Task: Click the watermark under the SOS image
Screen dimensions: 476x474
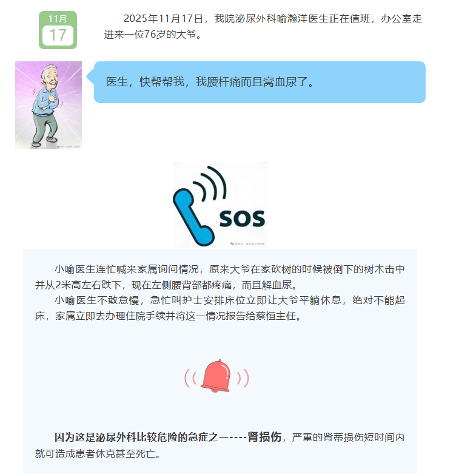Action: point(247,244)
